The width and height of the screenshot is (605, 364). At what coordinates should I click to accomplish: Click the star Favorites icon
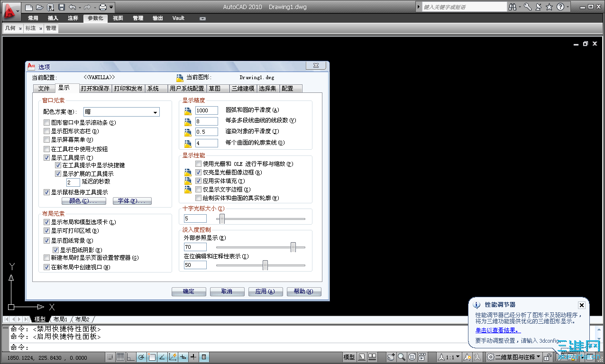[x=550, y=7]
